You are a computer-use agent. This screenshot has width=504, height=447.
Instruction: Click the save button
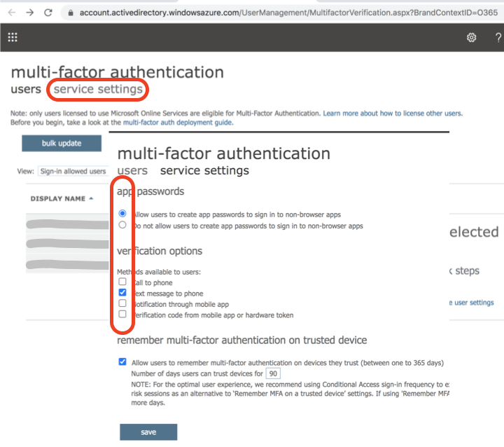tap(148, 432)
